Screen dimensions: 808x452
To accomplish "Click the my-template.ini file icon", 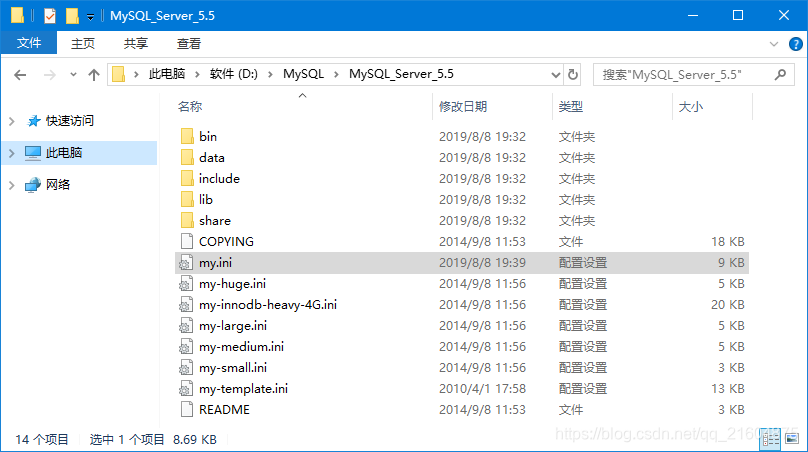I will (x=187, y=389).
